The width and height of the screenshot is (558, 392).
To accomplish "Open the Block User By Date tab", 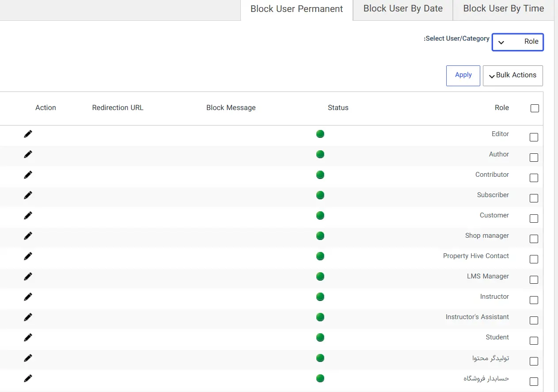I will pos(403,9).
